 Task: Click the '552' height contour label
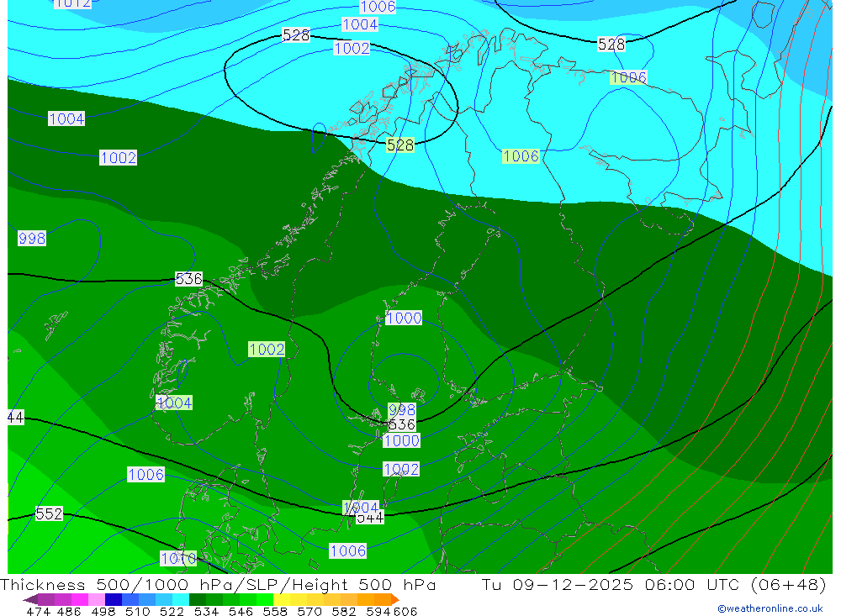(x=49, y=513)
